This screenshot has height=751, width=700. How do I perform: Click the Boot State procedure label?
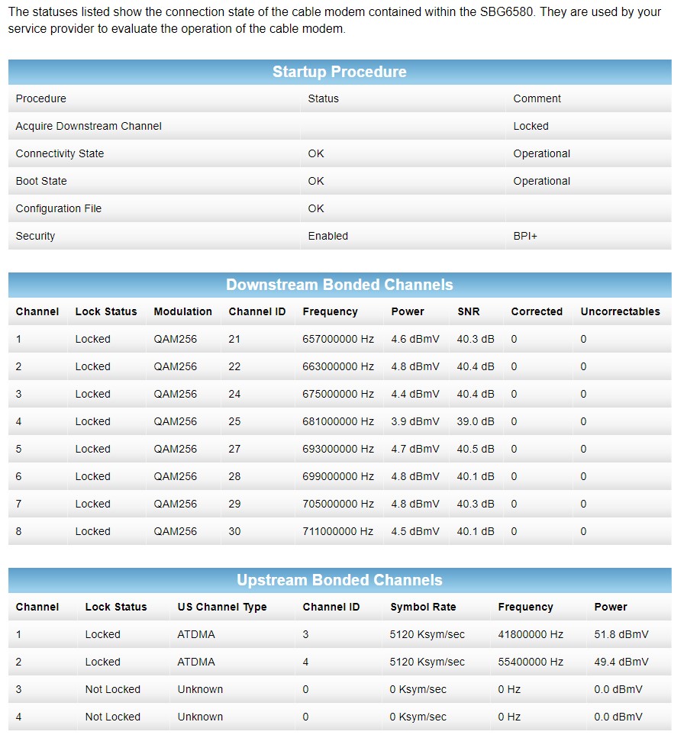tap(40, 181)
